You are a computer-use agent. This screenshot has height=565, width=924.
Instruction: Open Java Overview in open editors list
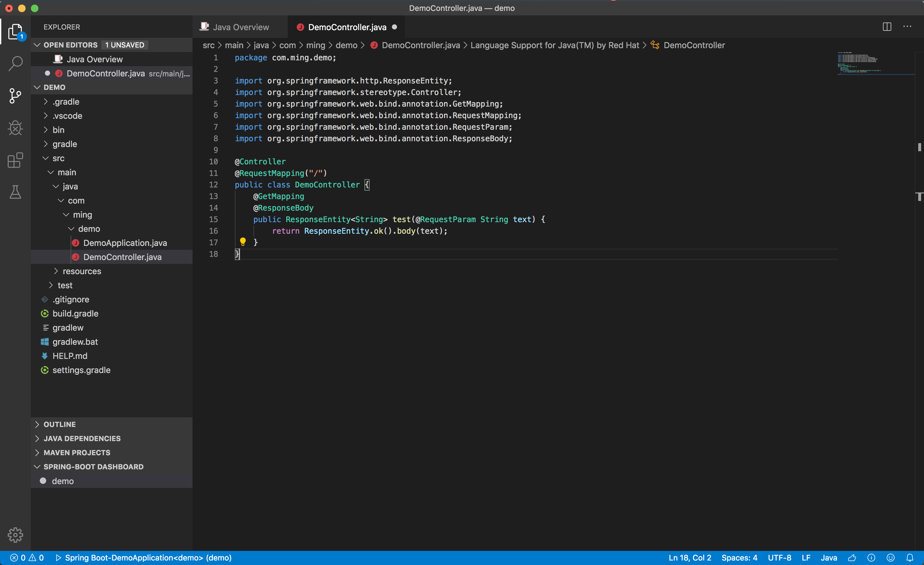(112, 59)
